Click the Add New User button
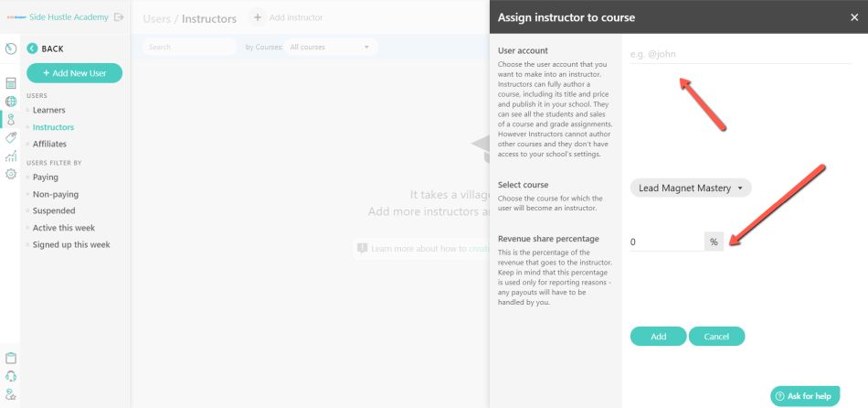Image resolution: width=868 pixels, height=408 pixels. (74, 73)
